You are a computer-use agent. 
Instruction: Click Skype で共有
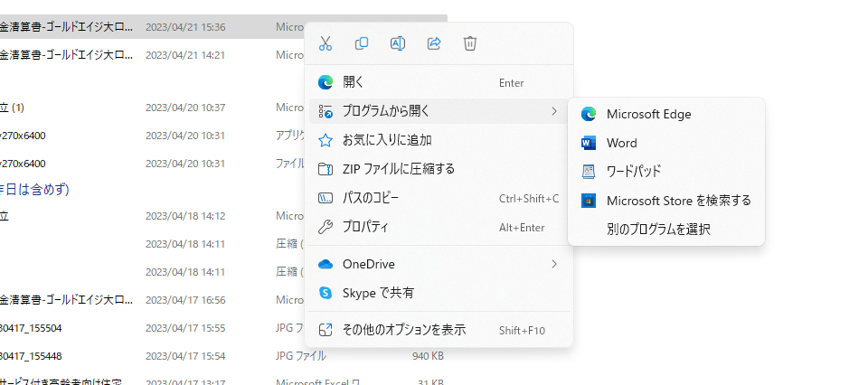(378, 293)
